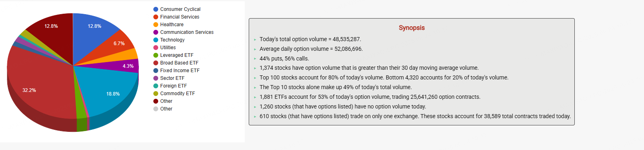
Task: Click the Consumer Cyclical blue legend dot
Action: coord(156,9)
